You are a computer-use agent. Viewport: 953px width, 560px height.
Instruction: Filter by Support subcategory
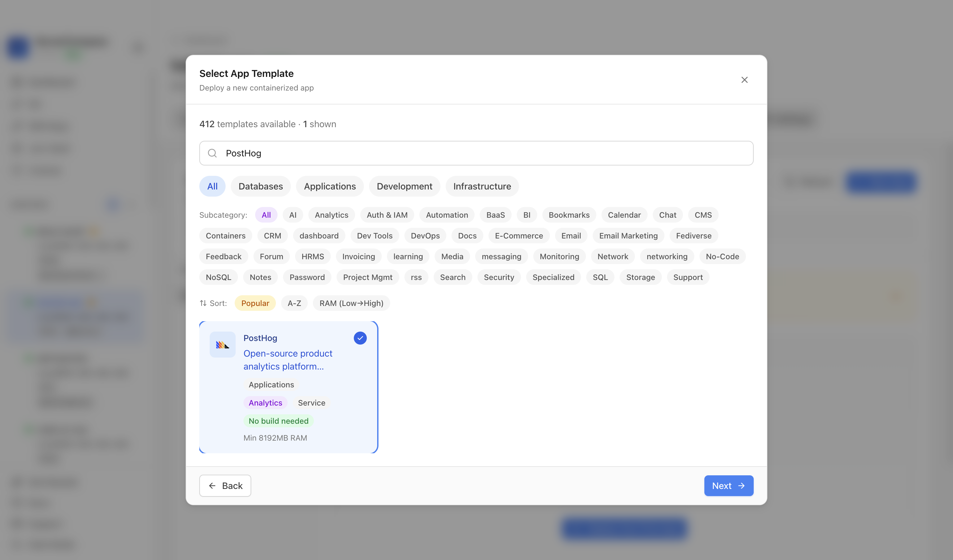tap(688, 277)
